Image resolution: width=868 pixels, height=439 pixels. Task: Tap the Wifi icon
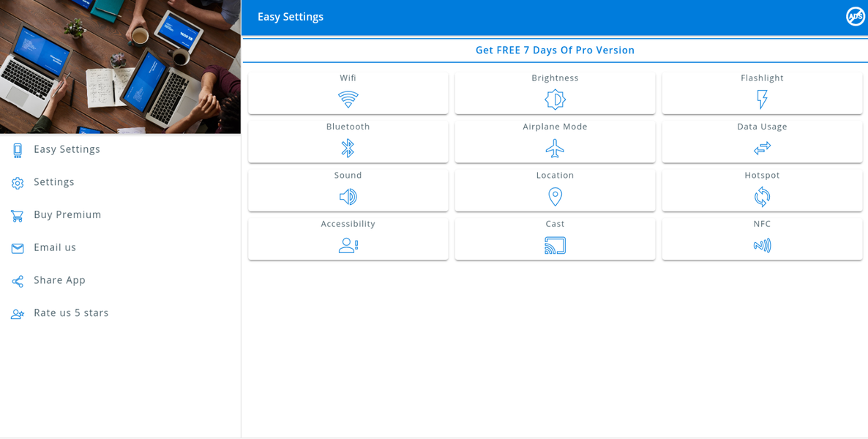click(x=348, y=100)
